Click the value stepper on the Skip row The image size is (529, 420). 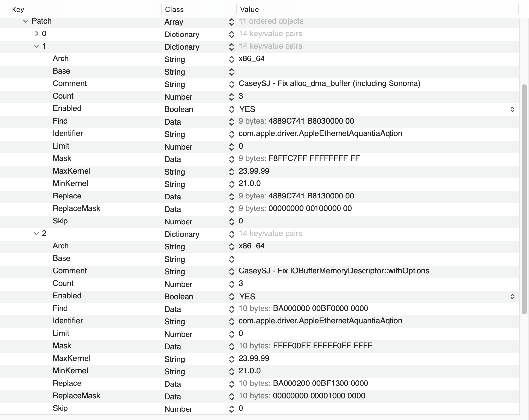(231, 222)
